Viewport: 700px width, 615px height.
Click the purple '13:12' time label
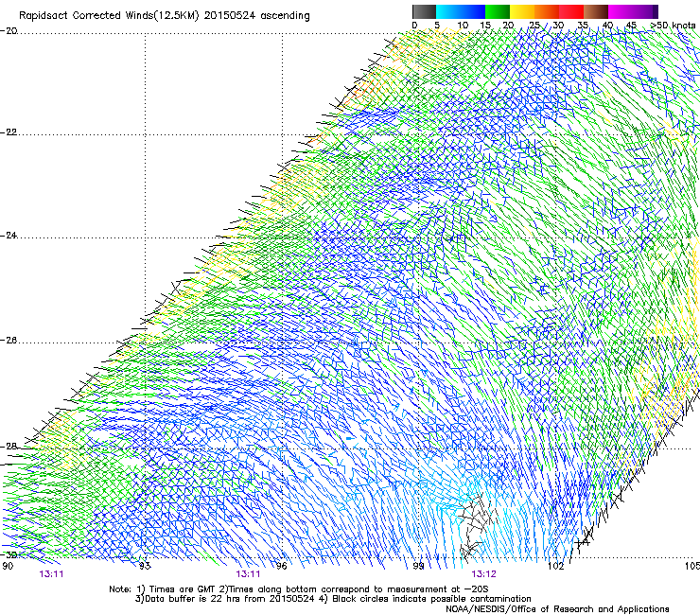(483, 574)
